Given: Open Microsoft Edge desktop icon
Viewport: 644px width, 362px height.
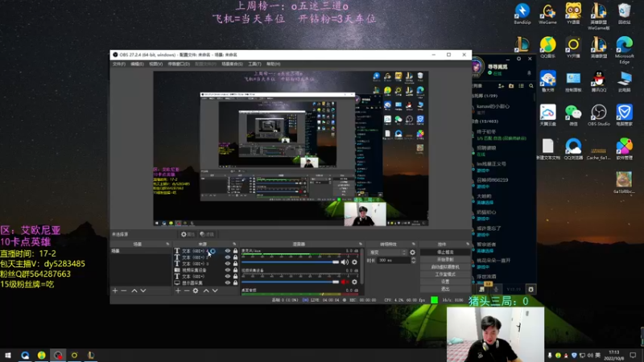Looking at the screenshot, I should click(x=625, y=50).
